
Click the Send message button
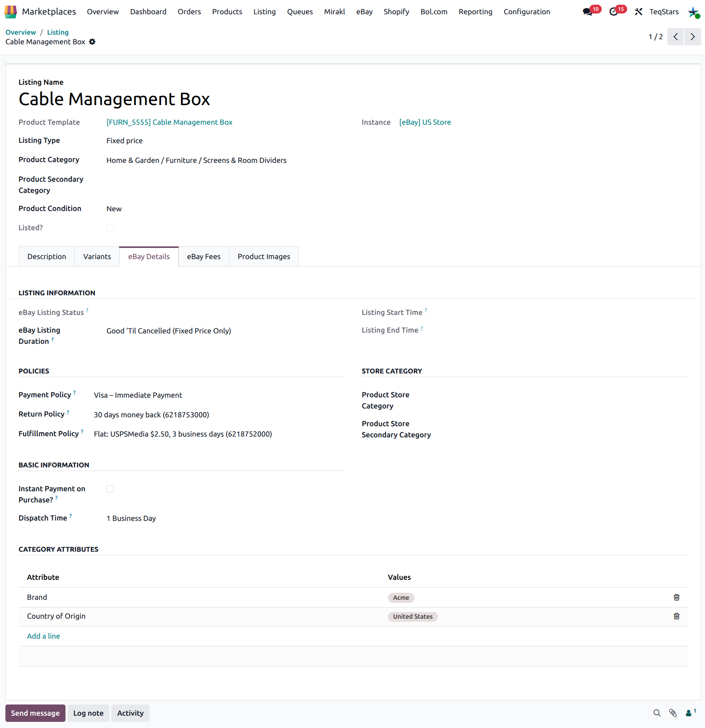point(35,713)
